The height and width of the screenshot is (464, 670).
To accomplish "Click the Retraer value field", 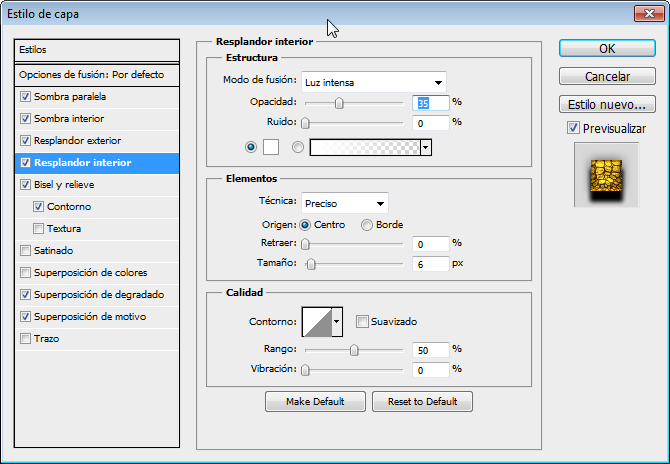I will (431, 244).
